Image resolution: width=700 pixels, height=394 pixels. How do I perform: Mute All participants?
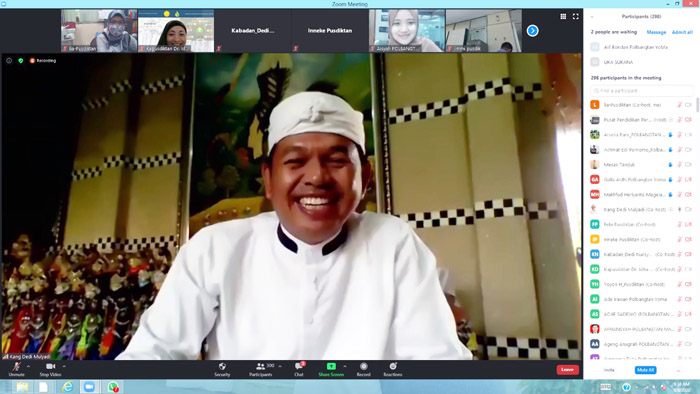point(645,370)
